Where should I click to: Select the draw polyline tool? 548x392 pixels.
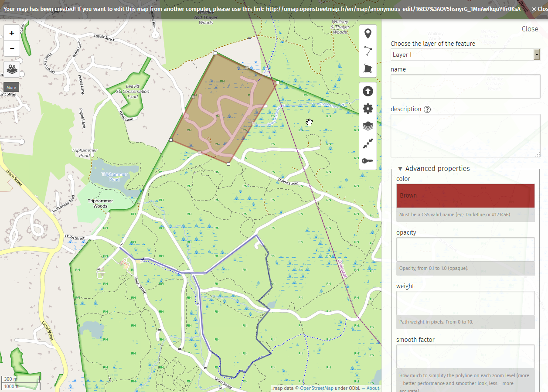pyautogui.click(x=368, y=51)
